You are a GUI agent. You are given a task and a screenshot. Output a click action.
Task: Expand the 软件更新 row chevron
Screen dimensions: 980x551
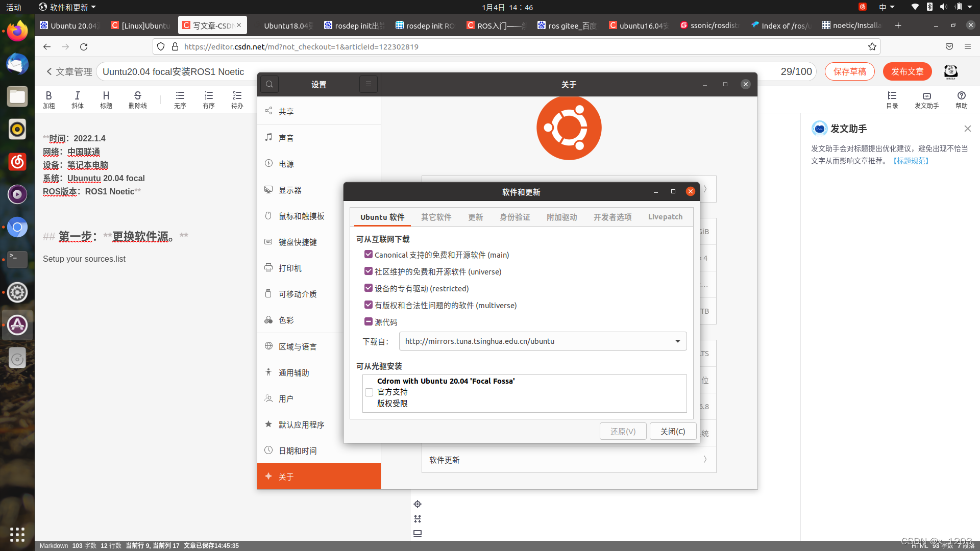(x=705, y=459)
